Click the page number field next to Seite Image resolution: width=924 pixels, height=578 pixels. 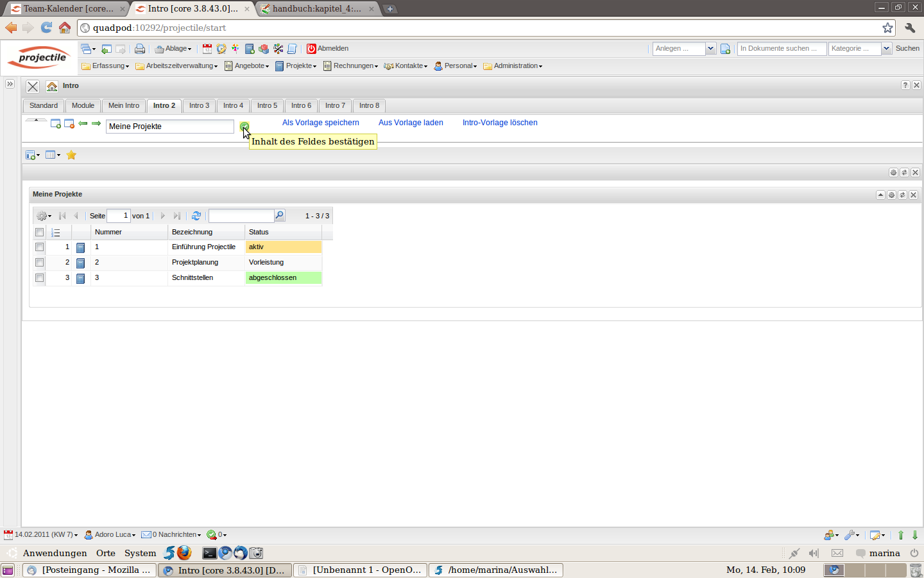tap(118, 216)
